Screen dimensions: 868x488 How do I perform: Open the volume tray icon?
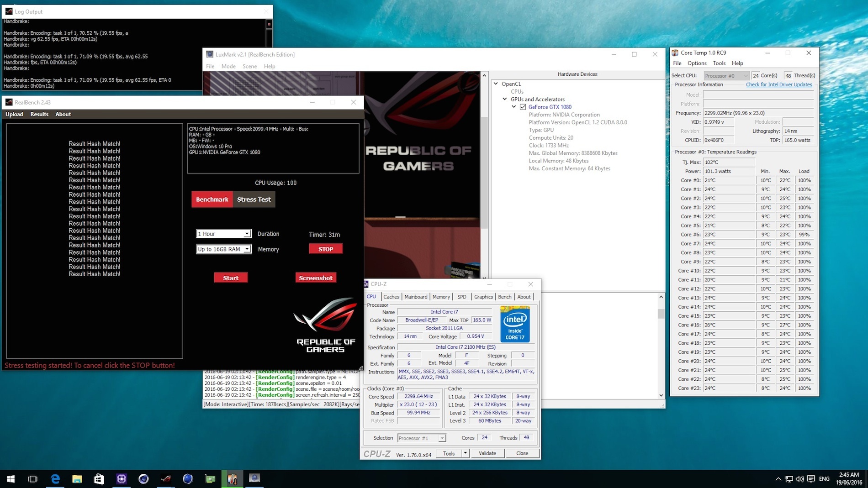800,479
